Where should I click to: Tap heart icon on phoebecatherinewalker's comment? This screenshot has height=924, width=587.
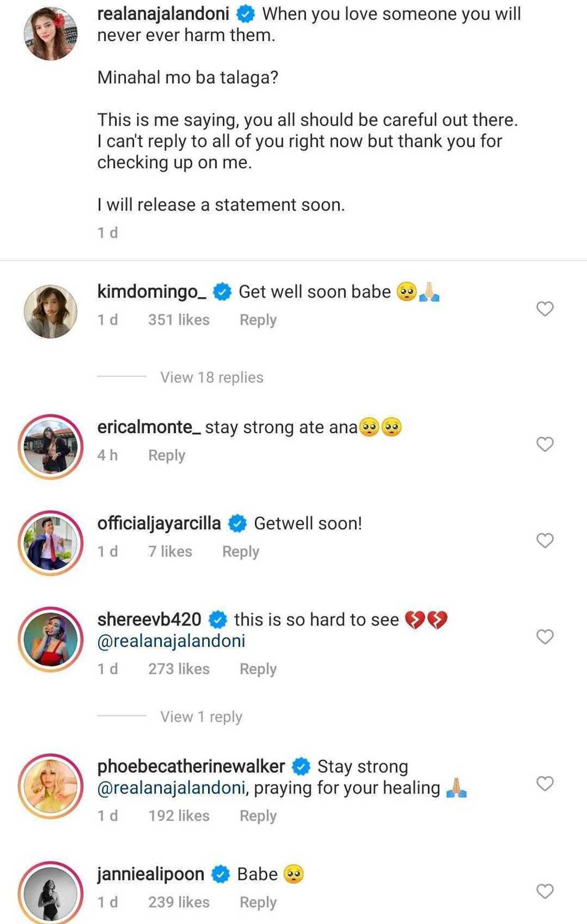click(545, 784)
